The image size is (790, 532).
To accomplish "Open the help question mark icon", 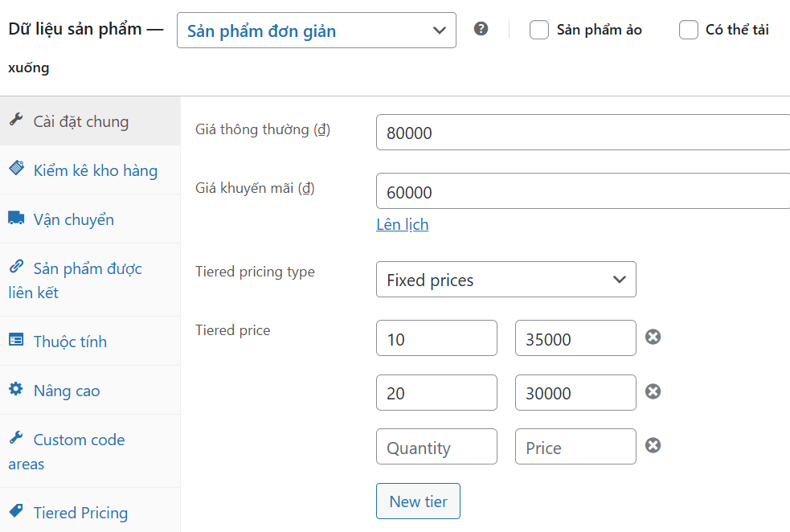I will coord(481,28).
